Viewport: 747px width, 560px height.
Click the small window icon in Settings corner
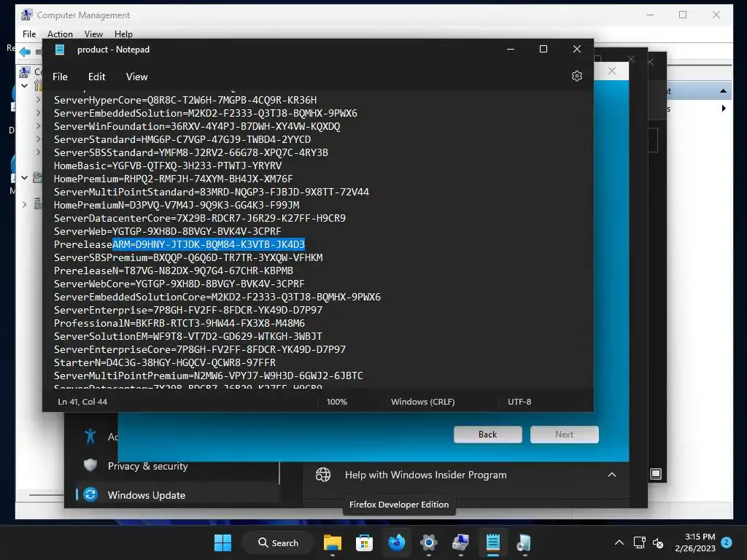click(656, 474)
